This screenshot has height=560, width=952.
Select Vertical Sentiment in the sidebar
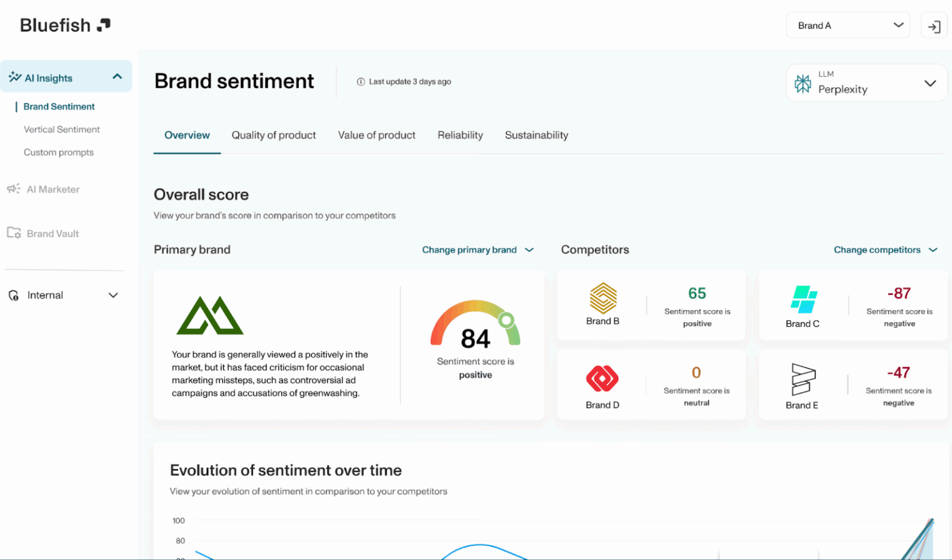pos(61,129)
